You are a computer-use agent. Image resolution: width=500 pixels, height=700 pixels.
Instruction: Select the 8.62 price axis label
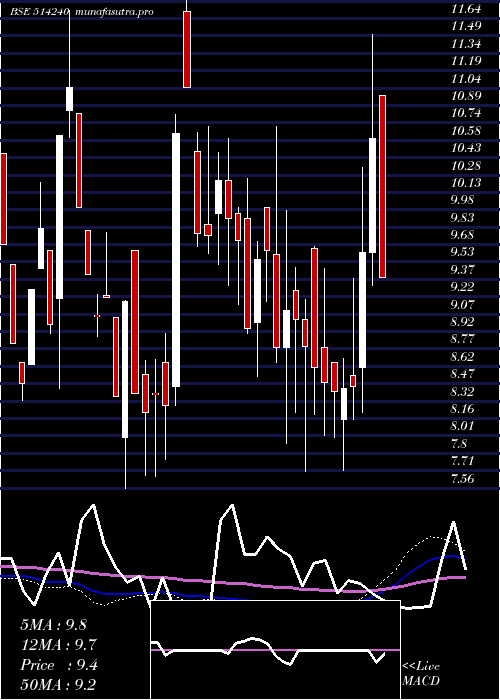coord(462,357)
